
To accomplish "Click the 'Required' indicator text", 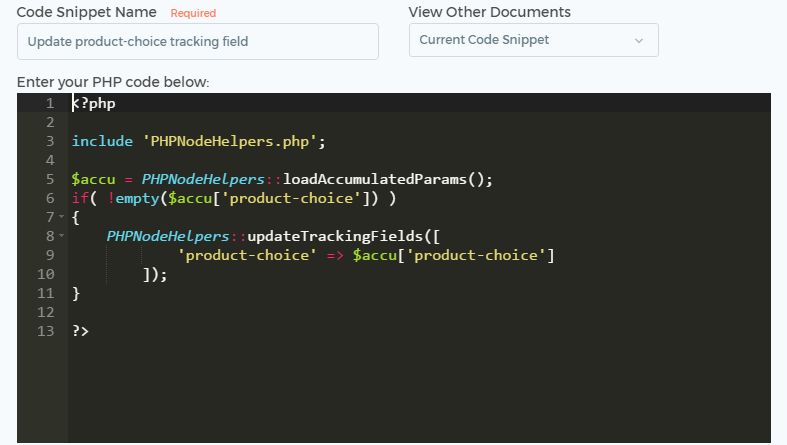I will 193,13.
